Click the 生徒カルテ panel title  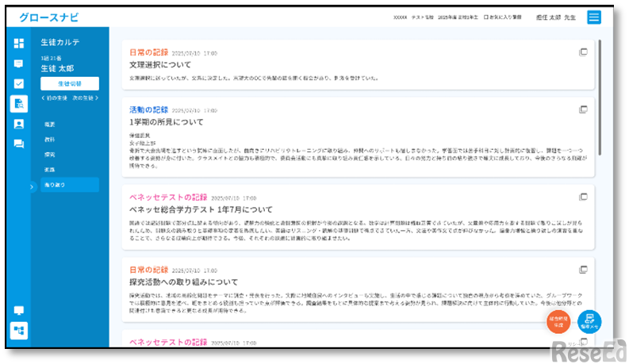click(60, 42)
